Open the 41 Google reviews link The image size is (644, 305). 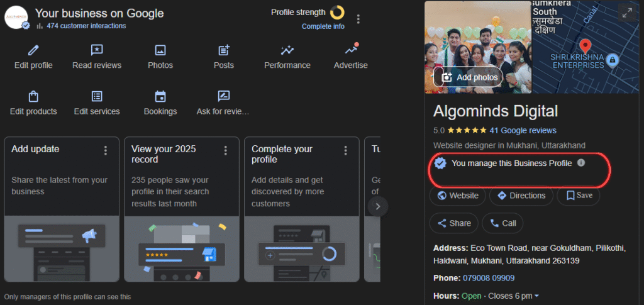point(523,131)
